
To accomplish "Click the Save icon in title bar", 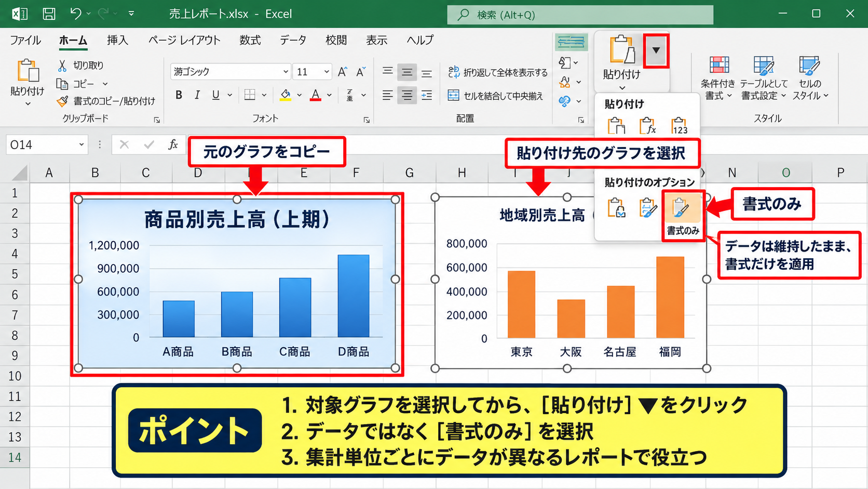I will coord(49,14).
